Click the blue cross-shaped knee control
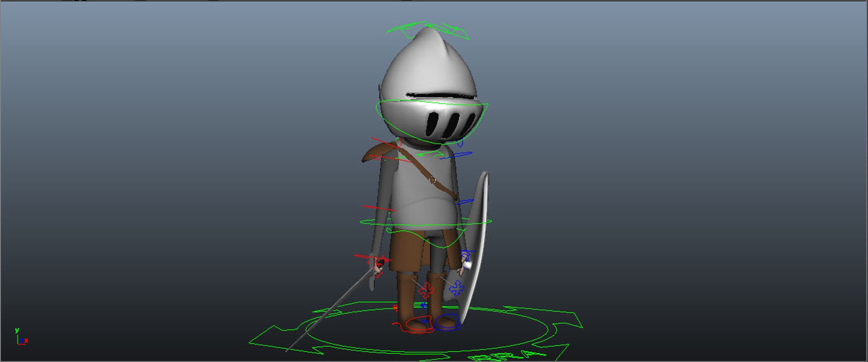 (x=457, y=288)
